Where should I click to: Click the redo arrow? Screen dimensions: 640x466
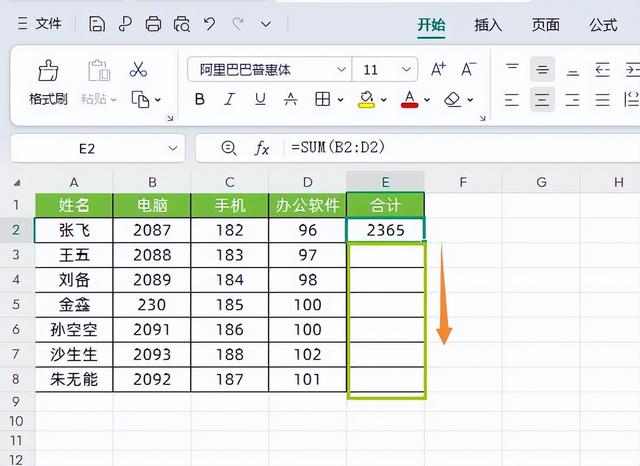238,24
